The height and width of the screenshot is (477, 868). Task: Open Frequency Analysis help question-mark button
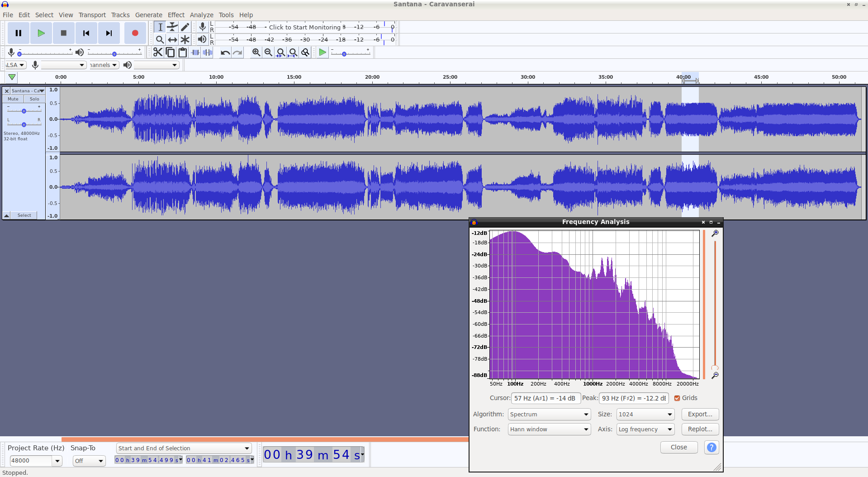[x=711, y=447]
